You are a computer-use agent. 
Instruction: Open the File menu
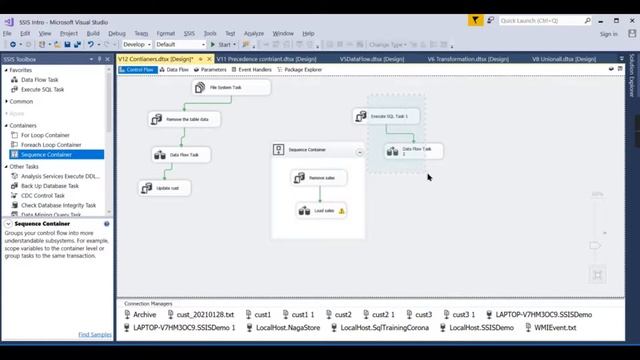[x=7, y=33]
